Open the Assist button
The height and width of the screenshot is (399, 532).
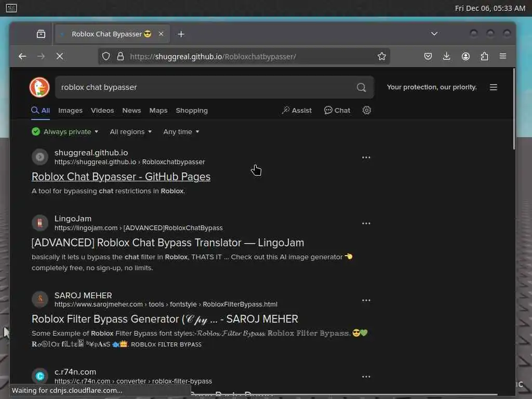pyautogui.click(x=297, y=110)
